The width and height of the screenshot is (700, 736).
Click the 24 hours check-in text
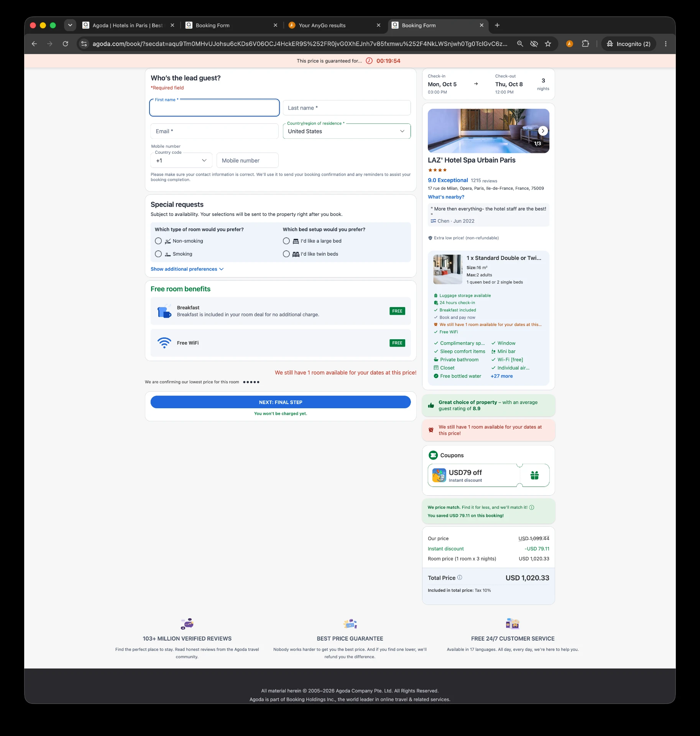click(457, 303)
